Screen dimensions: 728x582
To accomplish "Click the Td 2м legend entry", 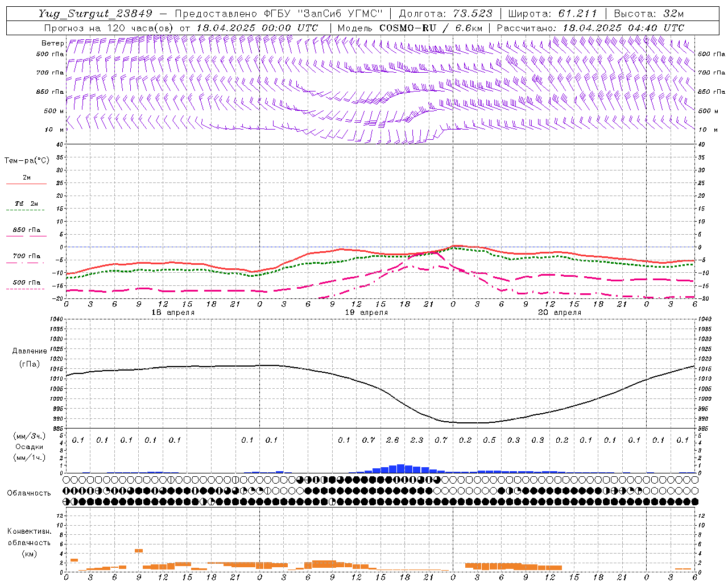I will click(x=26, y=203).
